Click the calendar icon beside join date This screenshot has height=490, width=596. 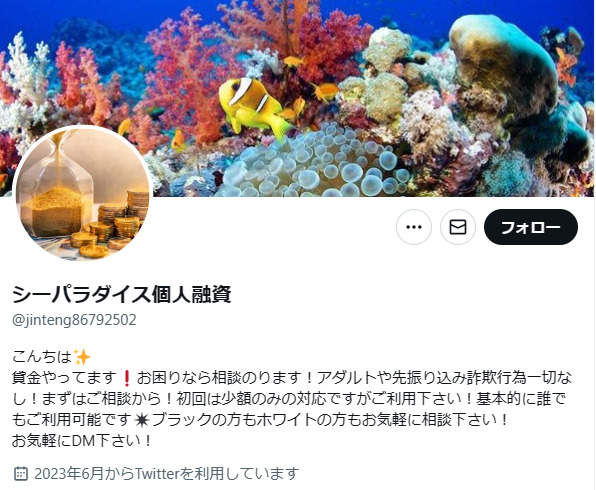coord(21,474)
